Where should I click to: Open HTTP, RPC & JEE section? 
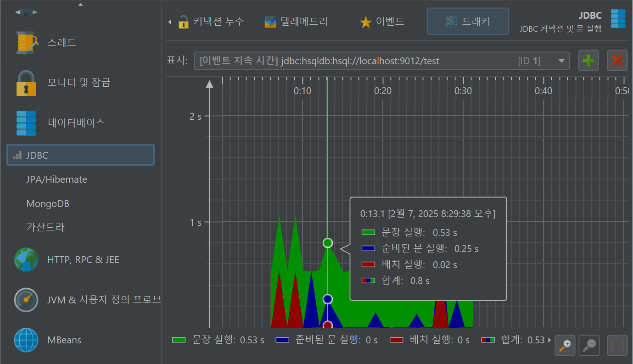click(67, 260)
